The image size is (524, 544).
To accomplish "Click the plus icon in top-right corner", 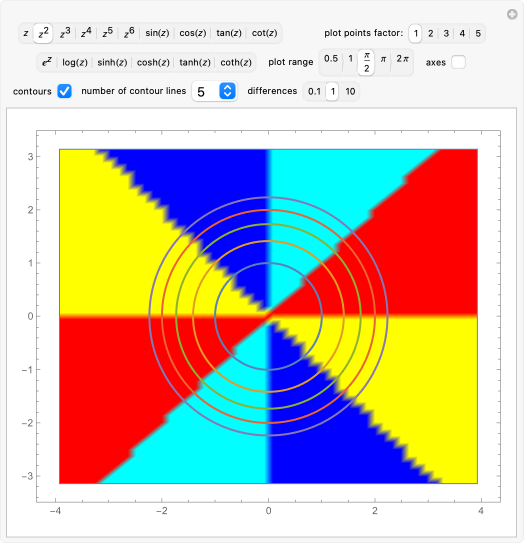I will click(512, 14).
